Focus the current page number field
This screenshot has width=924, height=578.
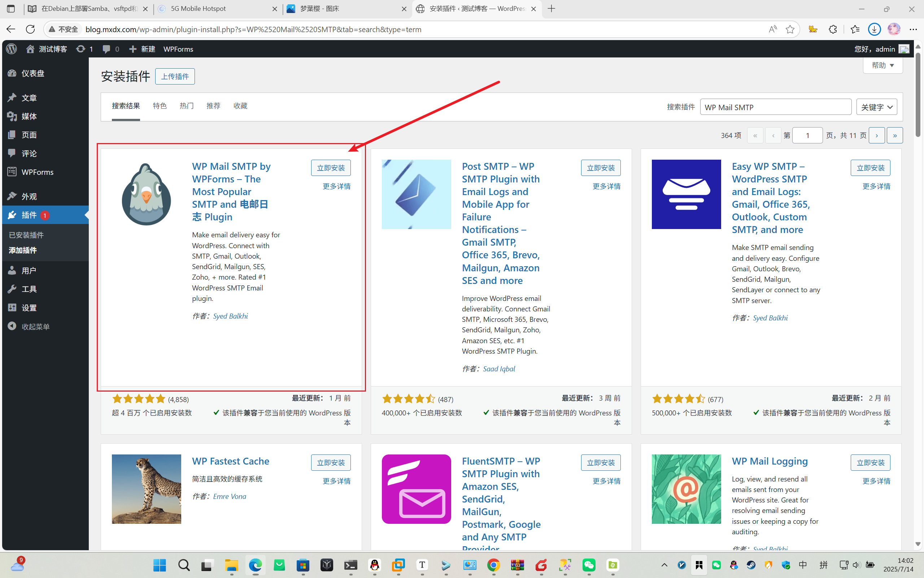[x=807, y=135]
